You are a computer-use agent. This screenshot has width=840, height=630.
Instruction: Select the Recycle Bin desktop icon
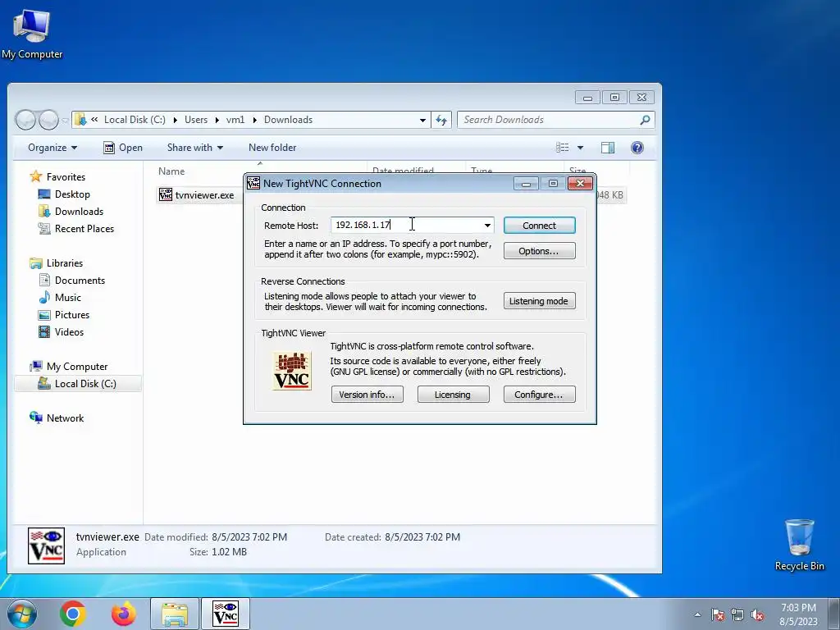coord(799,545)
